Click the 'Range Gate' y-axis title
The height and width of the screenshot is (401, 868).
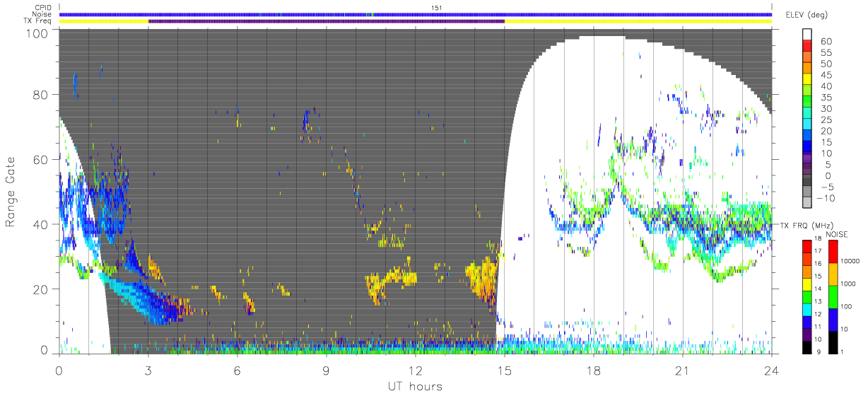[x=11, y=192]
